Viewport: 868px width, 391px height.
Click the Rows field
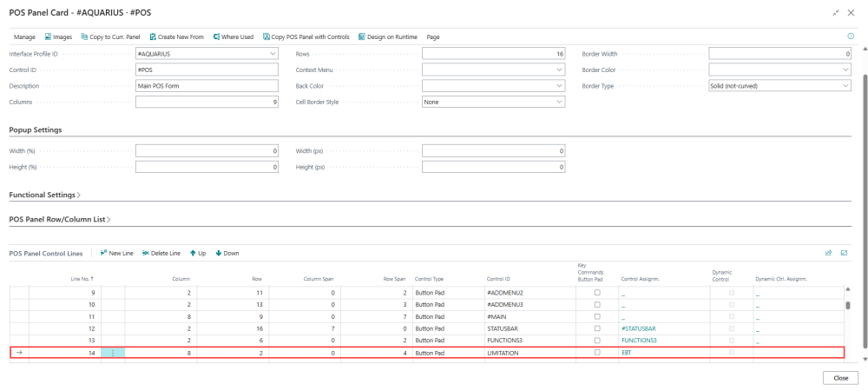pos(493,54)
